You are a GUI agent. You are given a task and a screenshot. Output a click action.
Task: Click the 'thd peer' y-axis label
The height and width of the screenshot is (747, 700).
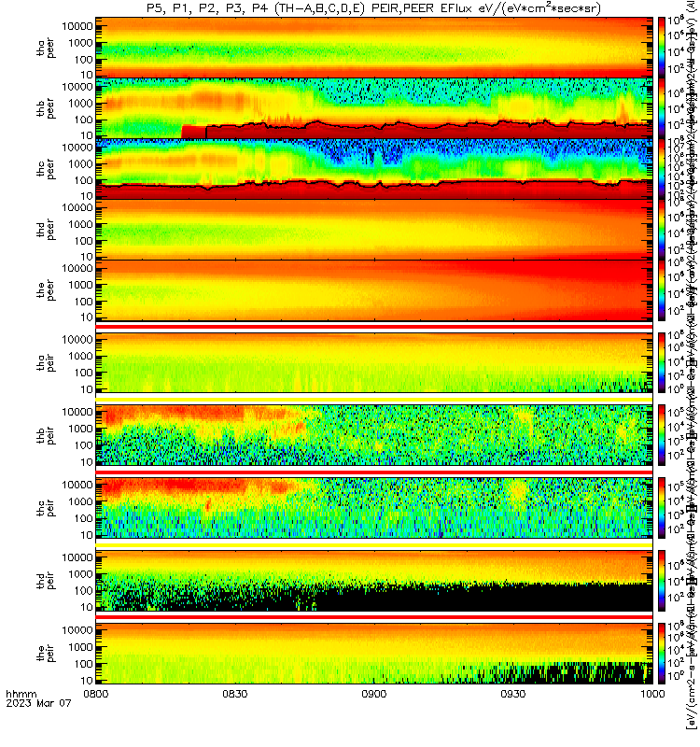pos(46,230)
